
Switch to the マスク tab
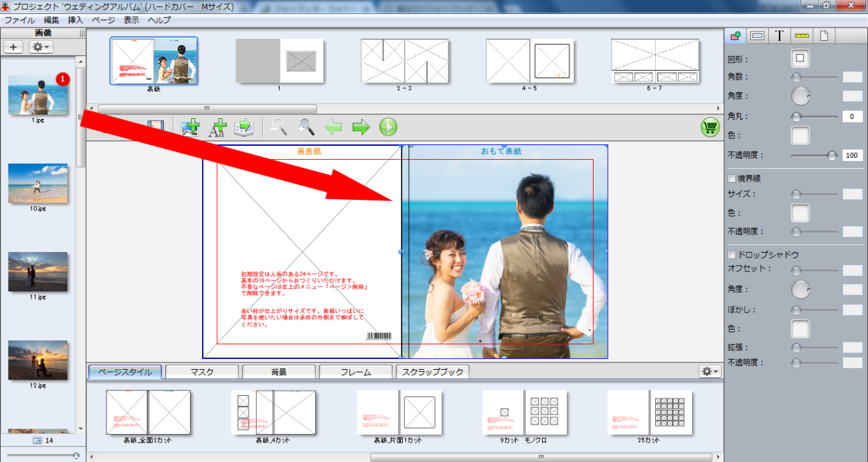201,372
